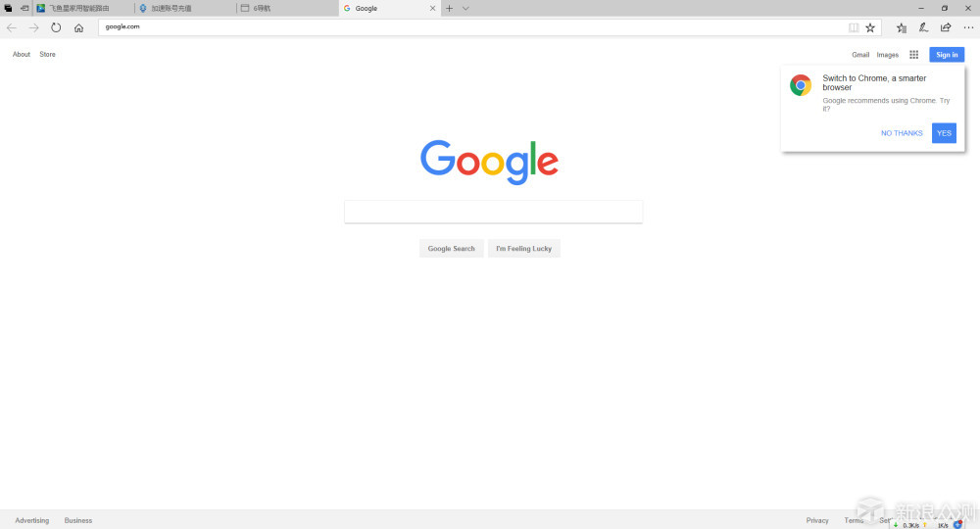Open the Gmail link
980x529 pixels.
pyautogui.click(x=860, y=54)
